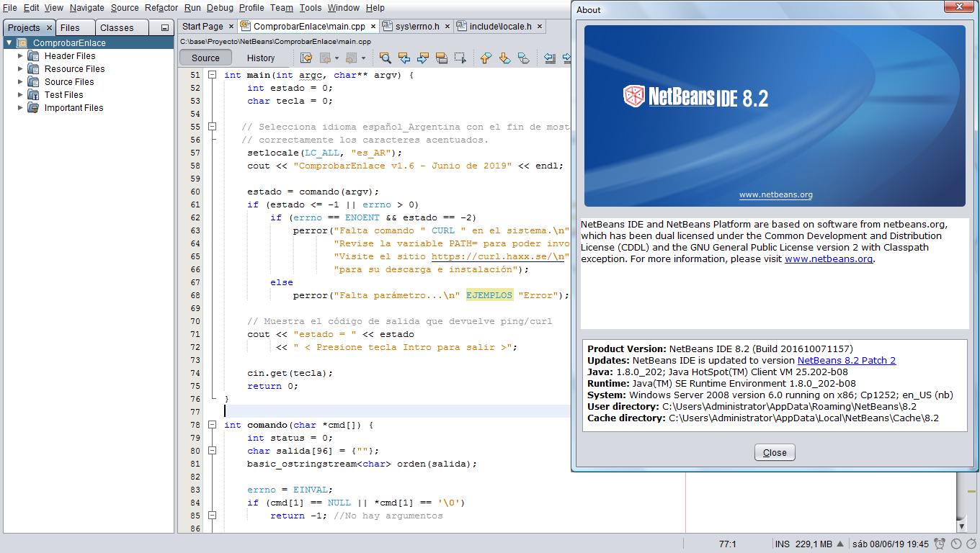Image resolution: width=980 pixels, height=553 pixels.
Task: Expand the Important Files node
Action: (x=20, y=108)
